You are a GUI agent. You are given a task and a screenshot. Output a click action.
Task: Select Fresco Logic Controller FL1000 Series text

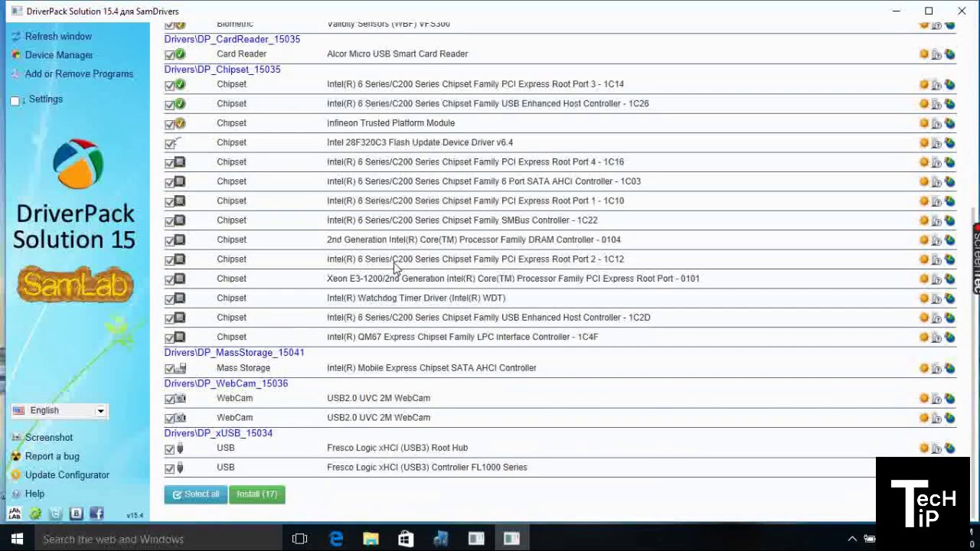coord(427,467)
